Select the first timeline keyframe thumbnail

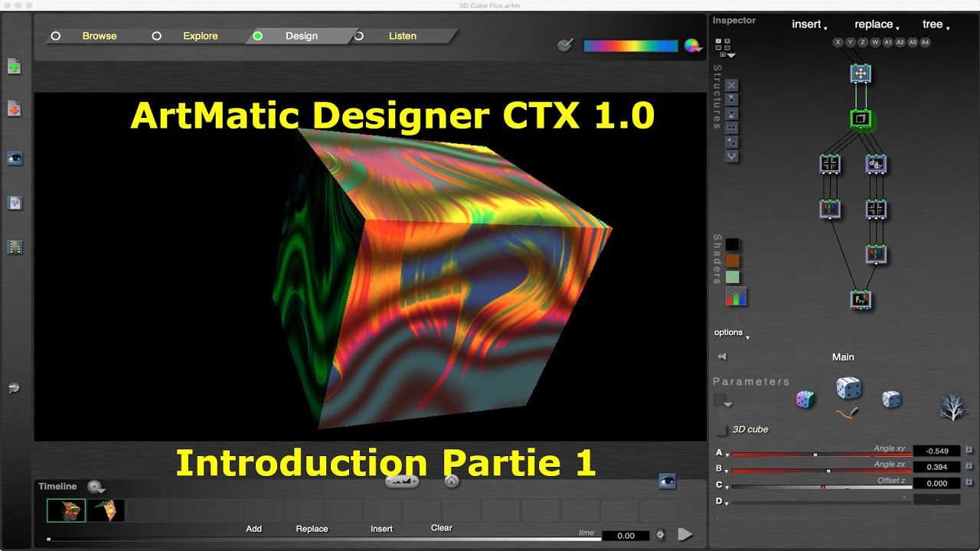[67, 510]
